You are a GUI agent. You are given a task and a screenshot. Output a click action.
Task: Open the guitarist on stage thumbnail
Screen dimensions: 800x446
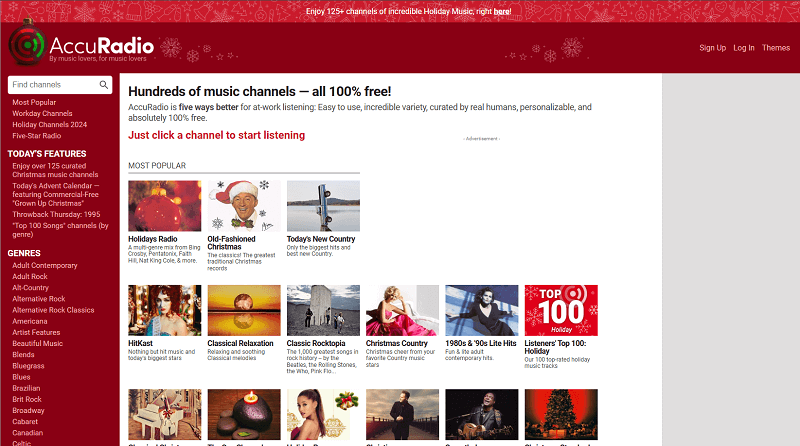click(x=482, y=414)
